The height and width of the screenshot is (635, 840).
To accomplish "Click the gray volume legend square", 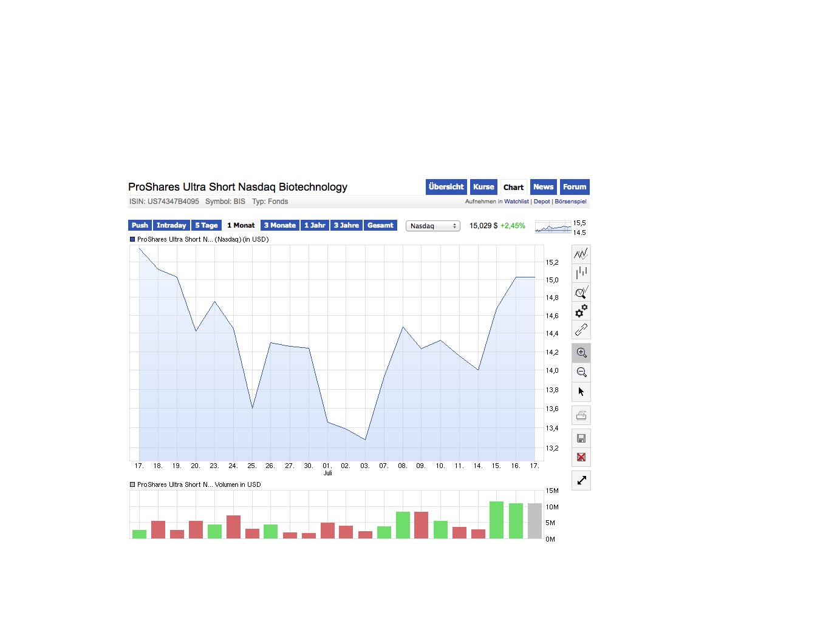I will (x=132, y=484).
